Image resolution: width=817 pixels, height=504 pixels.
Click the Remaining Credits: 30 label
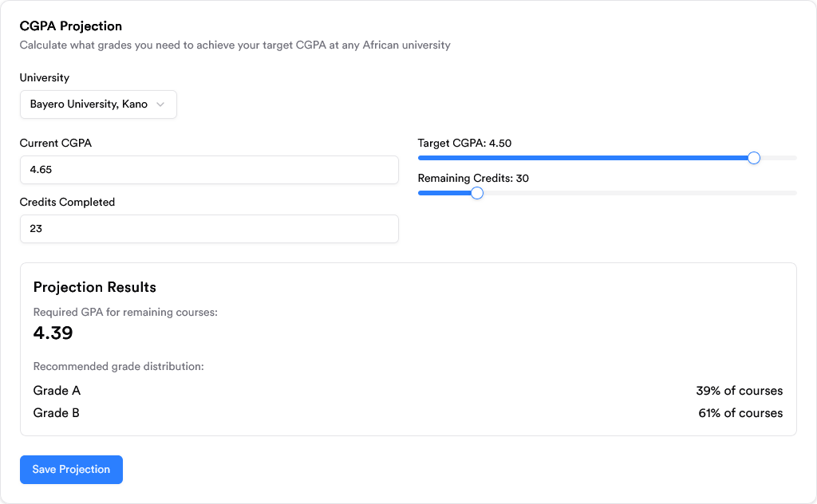[473, 178]
